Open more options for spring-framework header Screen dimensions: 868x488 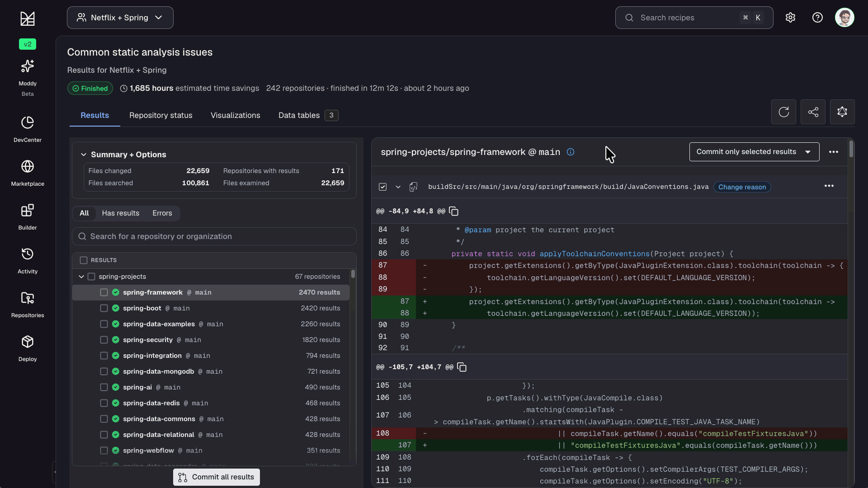(834, 152)
